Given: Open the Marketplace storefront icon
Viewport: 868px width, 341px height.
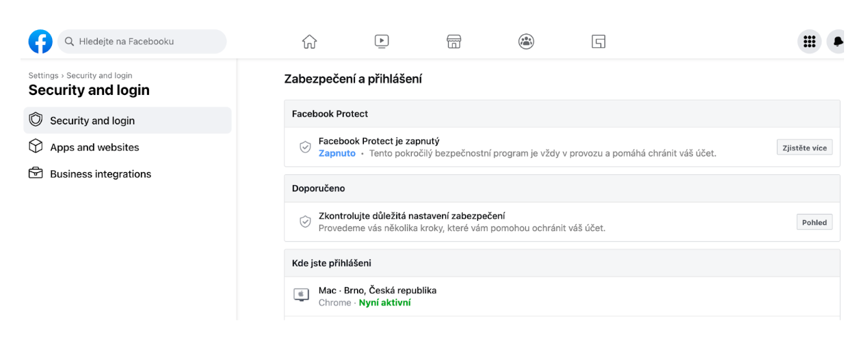Looking at the screenshot, I should point(454,42).
